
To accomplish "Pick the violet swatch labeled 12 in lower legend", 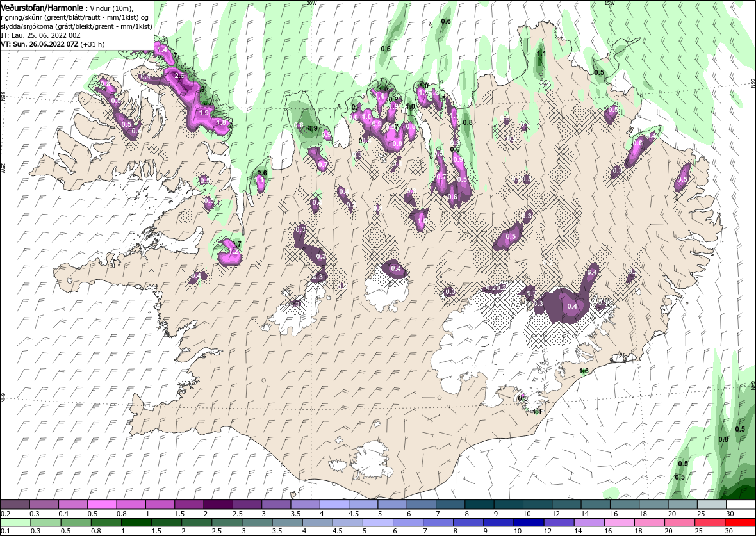I will click(x=559, y=523).
